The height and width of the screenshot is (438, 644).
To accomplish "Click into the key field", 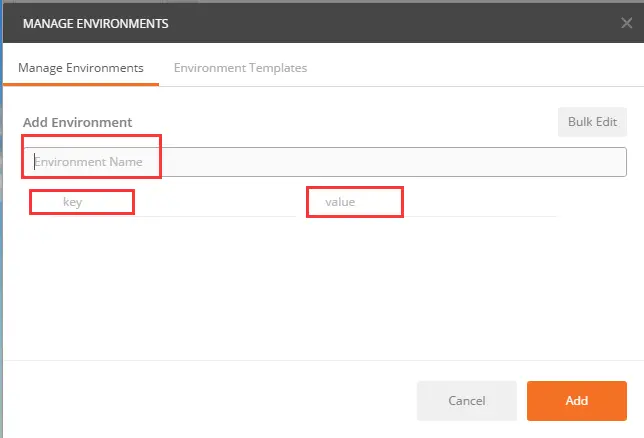I will click(x=150, y=202).
